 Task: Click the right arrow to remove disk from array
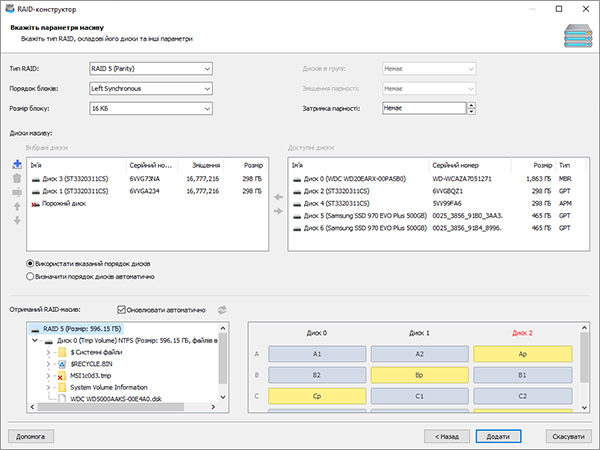click(278, 211)
